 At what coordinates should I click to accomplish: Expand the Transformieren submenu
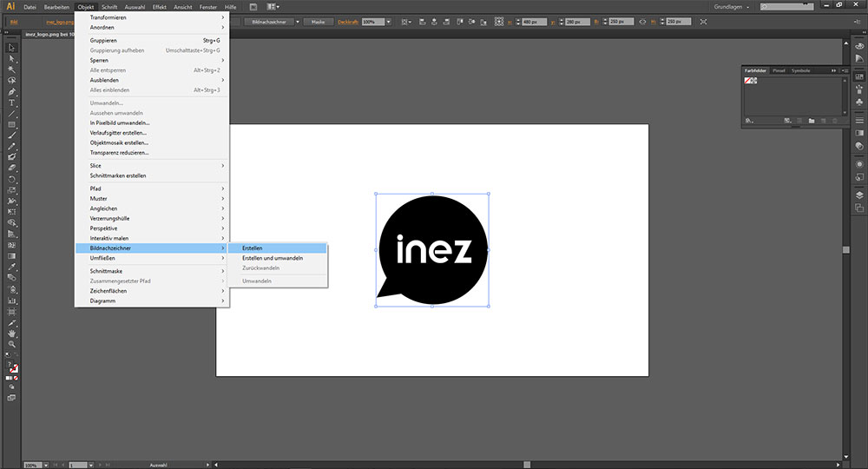(152, 17)
